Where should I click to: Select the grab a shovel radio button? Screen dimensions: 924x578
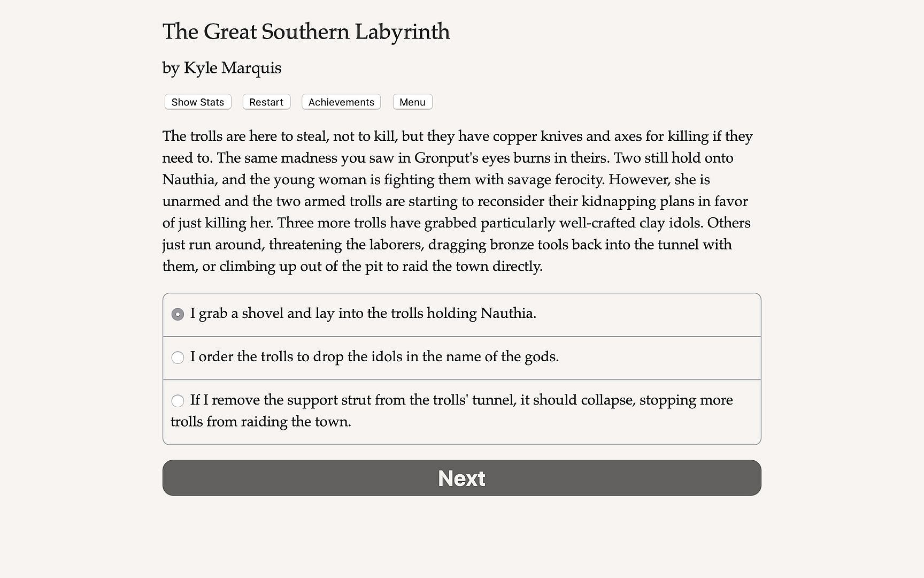coord(178,314)
